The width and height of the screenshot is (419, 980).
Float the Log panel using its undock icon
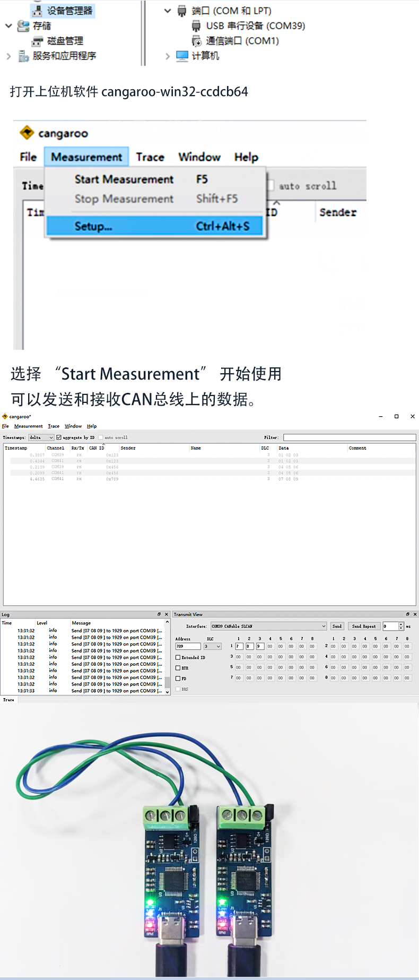(x=159, y=614)
